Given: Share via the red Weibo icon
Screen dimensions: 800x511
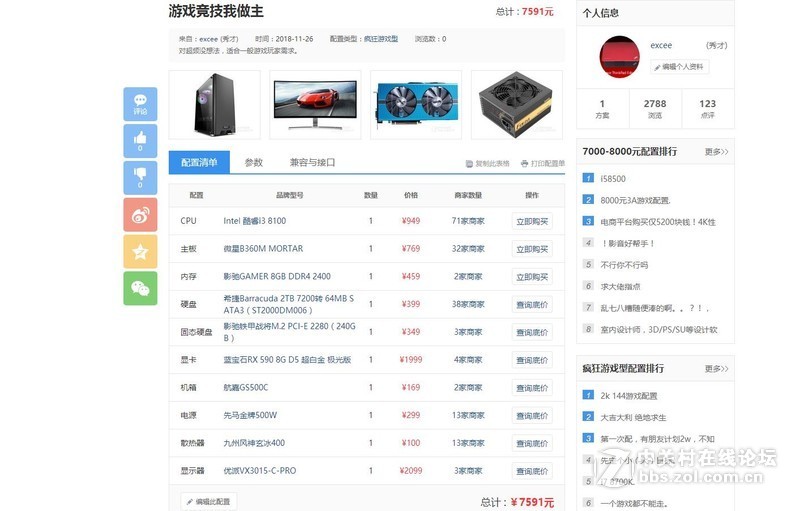Looking at the screenshot, I should tap(140, 215).
